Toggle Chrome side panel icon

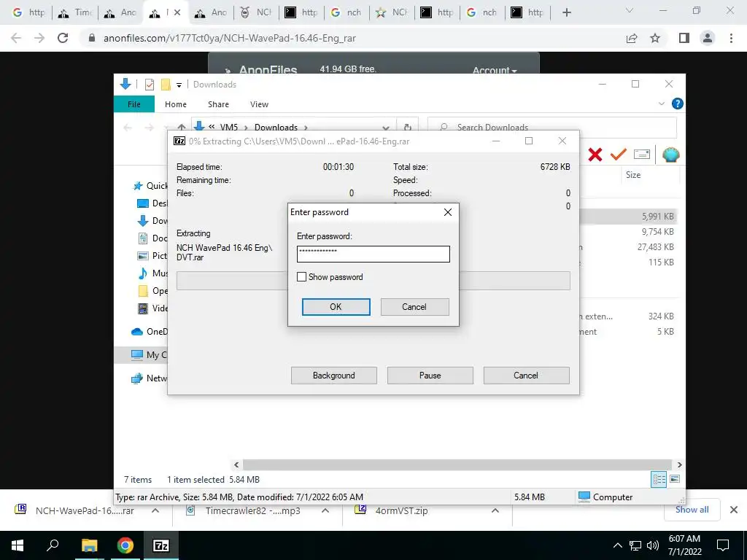pyautogui.click(x=684, y=38)
